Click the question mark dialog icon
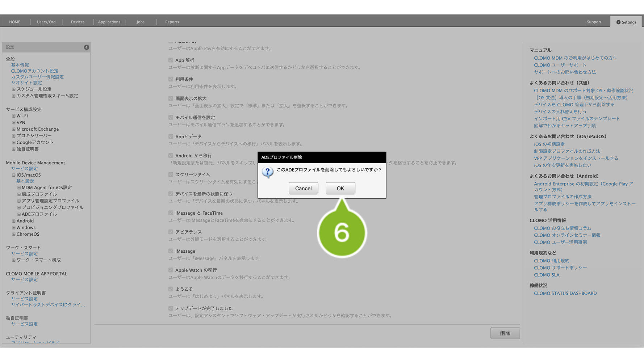644x362 pixels. point(268,172)
